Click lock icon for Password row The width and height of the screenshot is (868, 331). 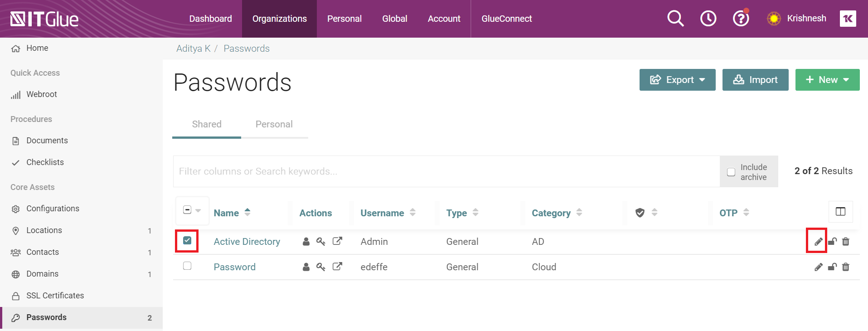click(832, 267)
